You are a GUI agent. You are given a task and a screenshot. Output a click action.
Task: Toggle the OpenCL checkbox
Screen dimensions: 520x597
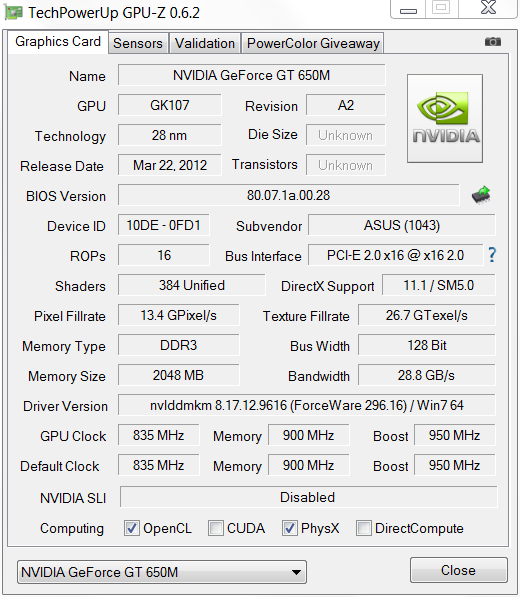132,528
